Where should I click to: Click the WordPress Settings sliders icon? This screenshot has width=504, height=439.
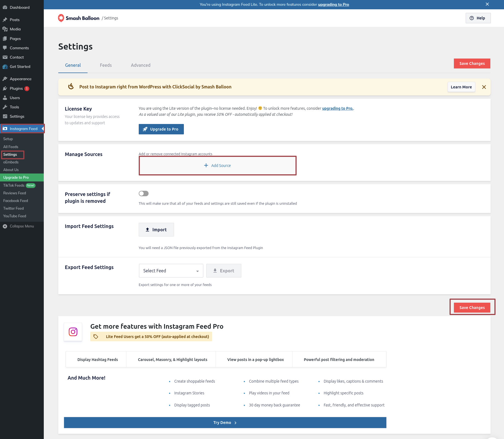pos(5,116)
